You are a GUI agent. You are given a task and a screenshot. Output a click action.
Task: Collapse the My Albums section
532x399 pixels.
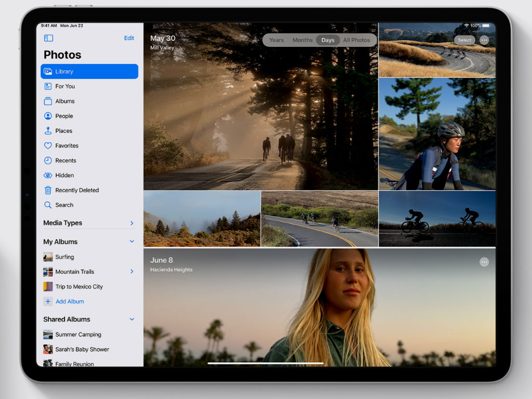click(131, 242)
